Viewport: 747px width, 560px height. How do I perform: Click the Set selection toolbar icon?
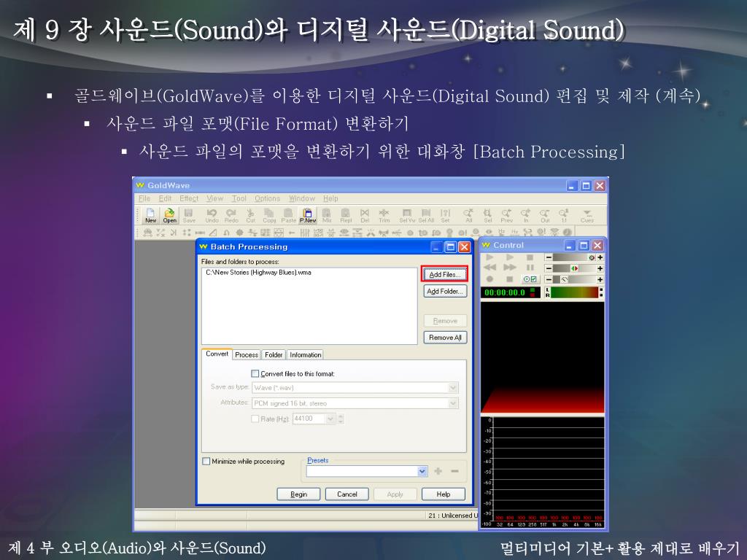[x=446, y=215]
